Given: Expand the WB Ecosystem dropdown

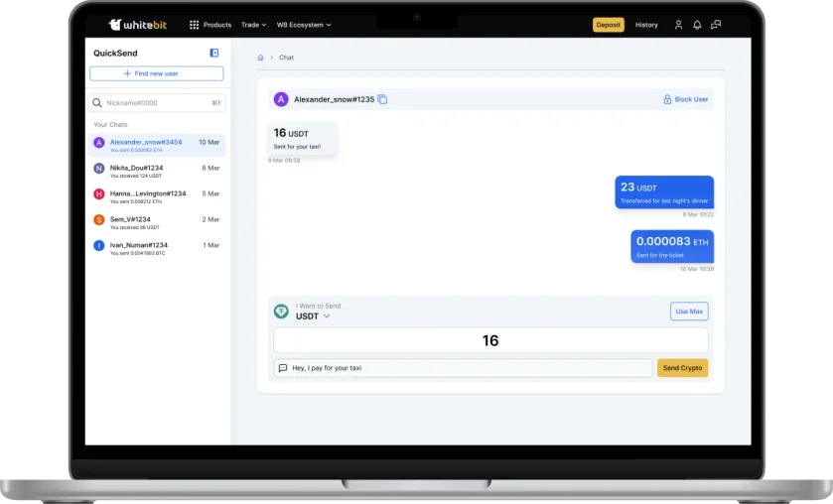Looking at the screenshot, I should 303,25.
